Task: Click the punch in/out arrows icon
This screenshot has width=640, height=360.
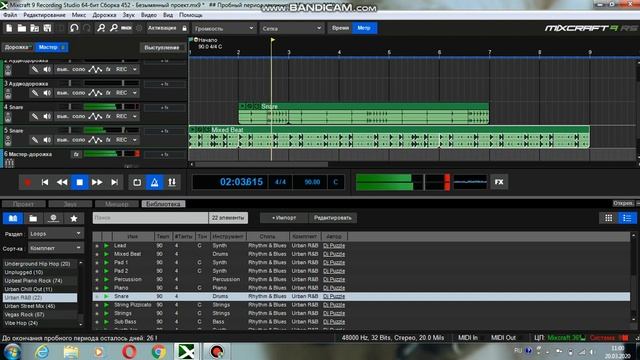Action: tap(172, 182)
